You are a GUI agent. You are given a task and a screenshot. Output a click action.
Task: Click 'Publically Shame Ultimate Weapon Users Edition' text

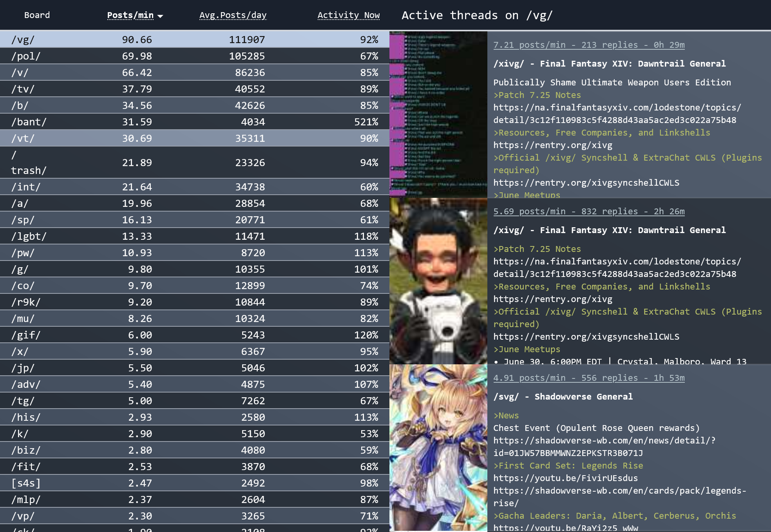click(612, 83)
